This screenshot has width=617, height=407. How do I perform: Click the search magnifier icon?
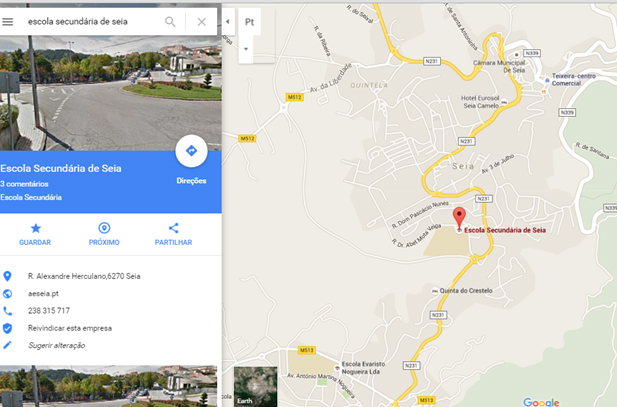coord(170,22)
